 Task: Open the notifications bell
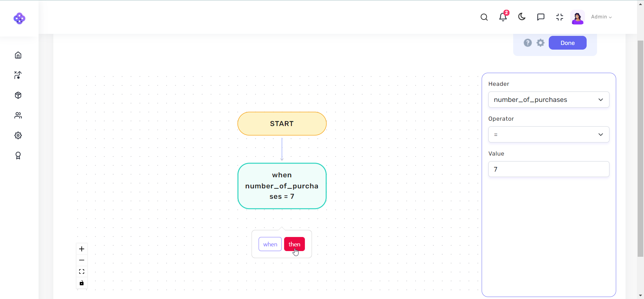click(x=503, y=17)
